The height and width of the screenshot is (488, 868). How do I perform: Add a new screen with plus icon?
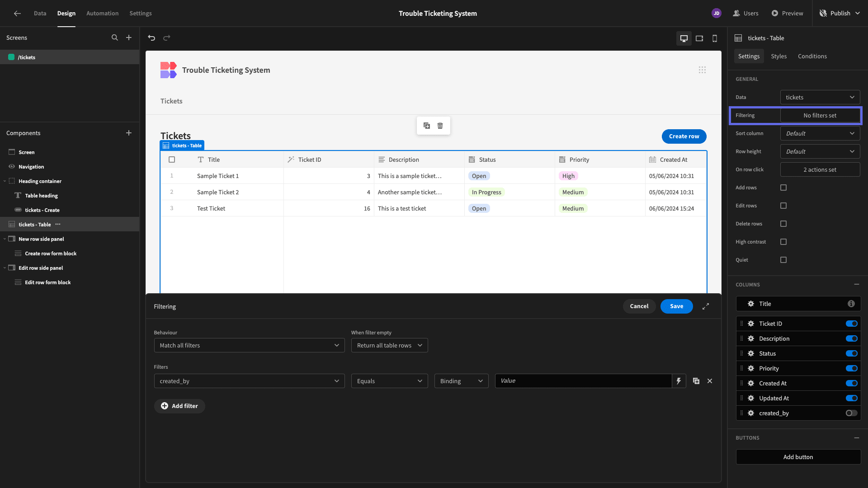(129, 38)
